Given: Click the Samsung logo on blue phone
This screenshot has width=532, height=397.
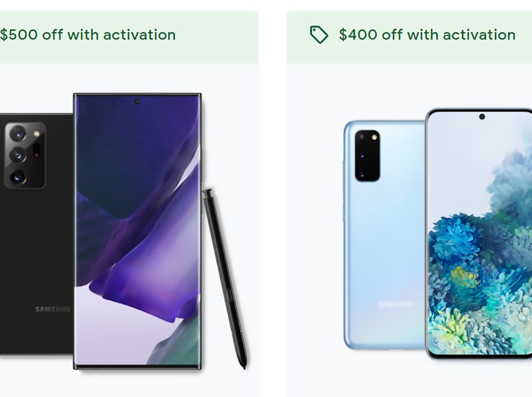Looking at the screenshot, I should click(x=395, y=304).
